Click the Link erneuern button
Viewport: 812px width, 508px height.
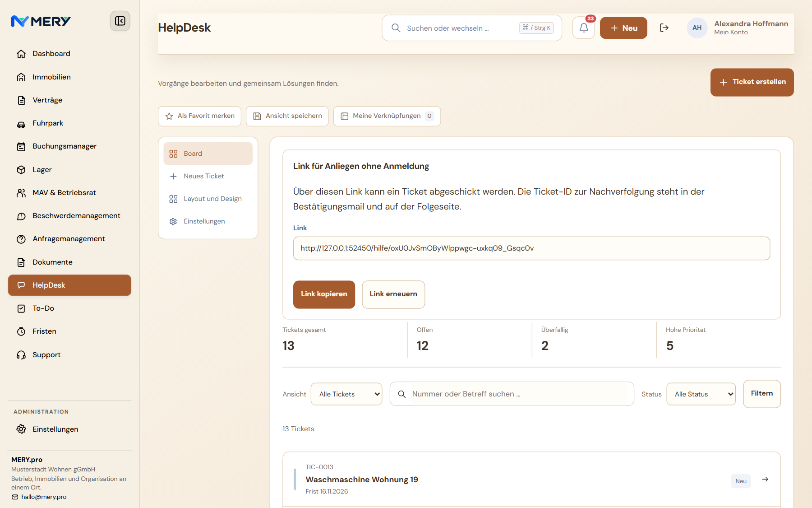click(393, 294)
